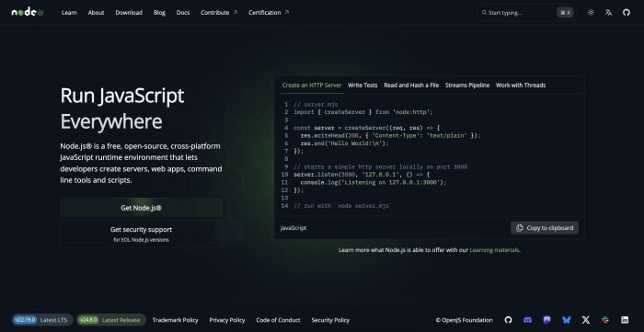Open the Mastodon icon in footer

[547, 320]
